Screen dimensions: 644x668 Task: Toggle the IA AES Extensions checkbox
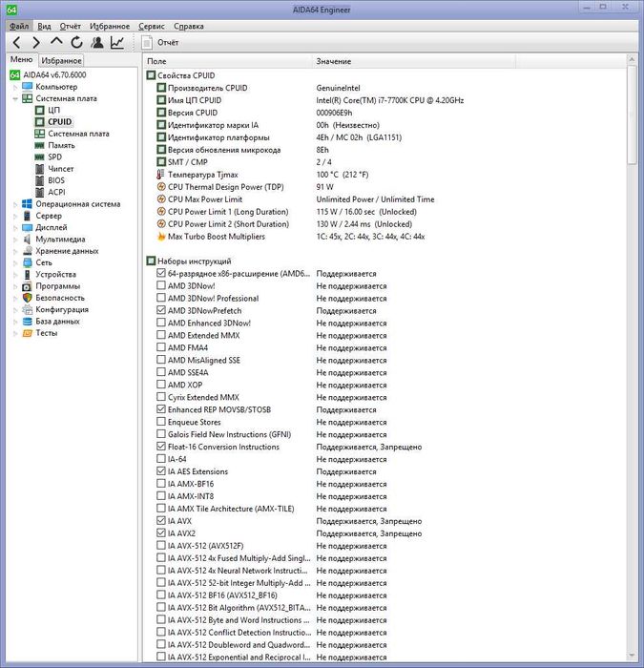click(161, 471)
